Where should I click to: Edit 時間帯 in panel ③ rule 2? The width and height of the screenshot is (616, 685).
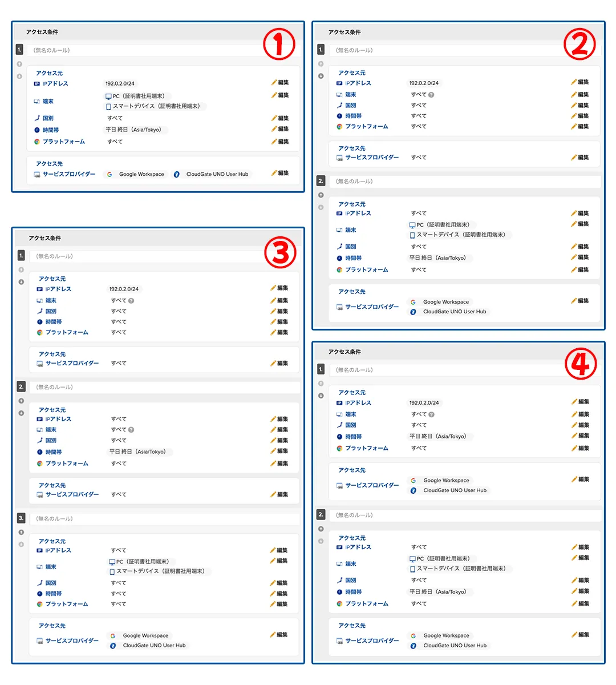point(279,451)
